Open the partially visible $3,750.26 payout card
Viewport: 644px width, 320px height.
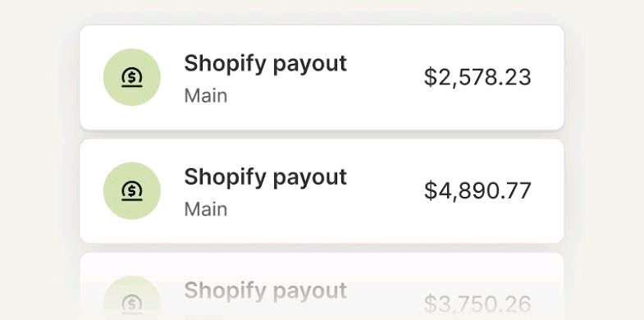coord(322,286)
